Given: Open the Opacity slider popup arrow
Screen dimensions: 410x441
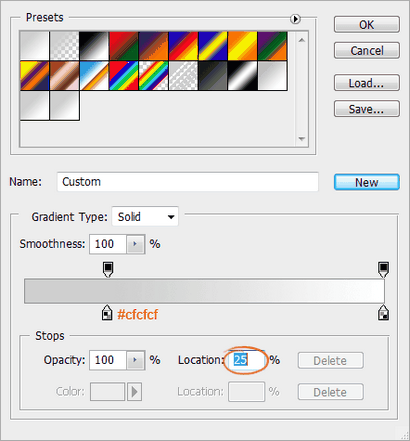Looking at the screenshot, I should coord(135,360).
